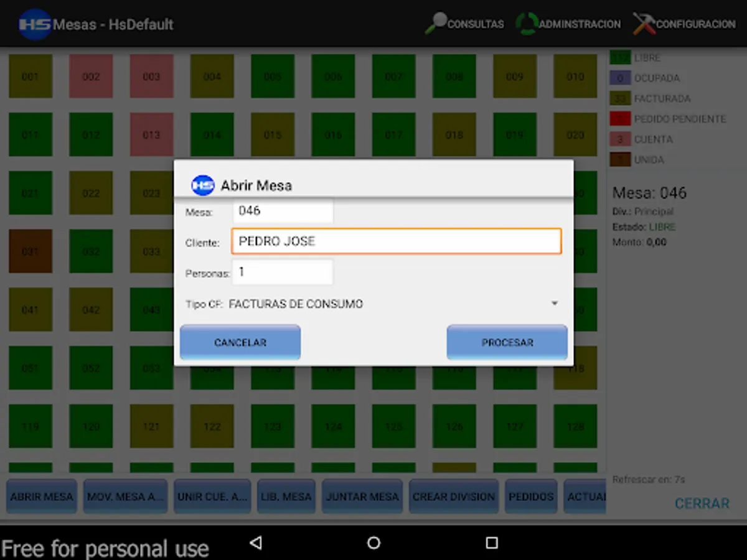Select table tile 018

click(x=454, y=134)
